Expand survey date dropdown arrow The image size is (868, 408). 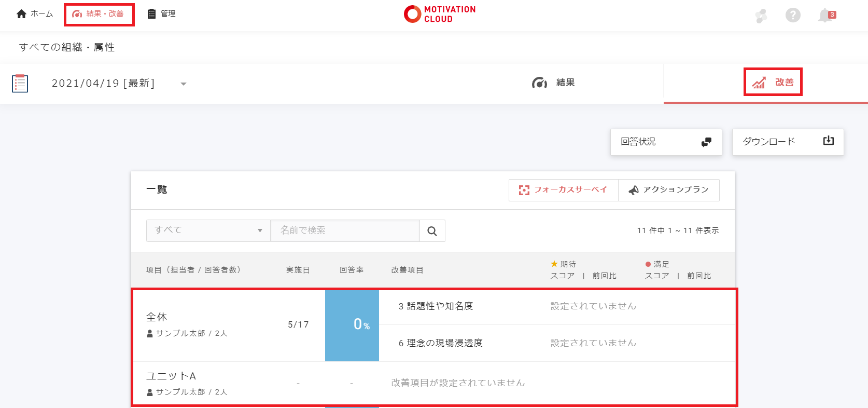[x=184, y=84]
